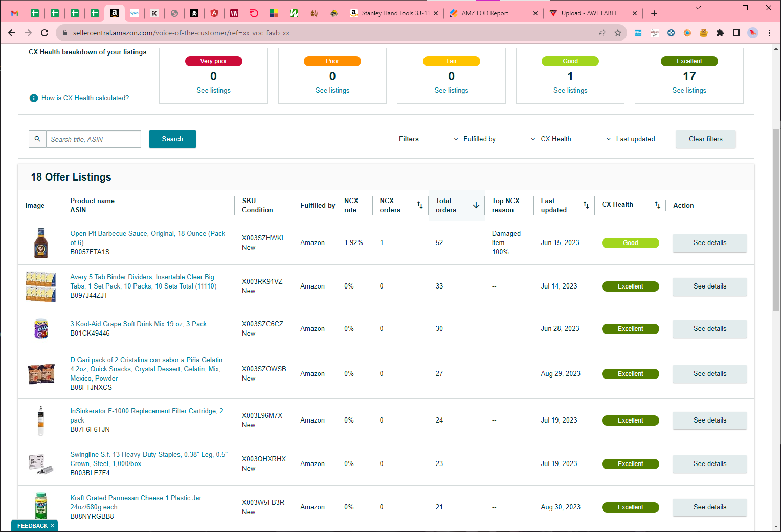
Task: Expand the Last updated filter dropdown
Action: click(x=630, y=139)
